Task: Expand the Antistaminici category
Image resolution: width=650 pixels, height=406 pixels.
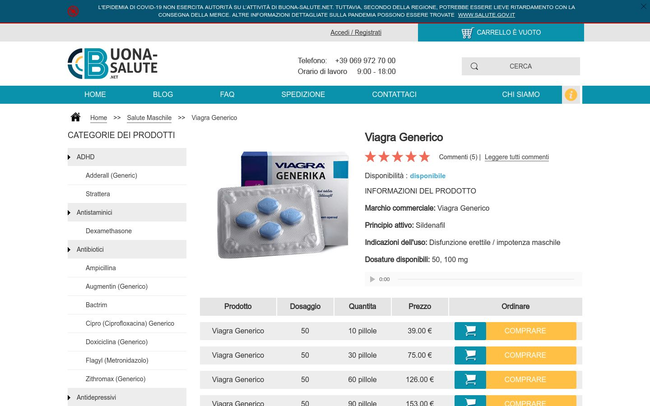Action: [x=69, y=212]
